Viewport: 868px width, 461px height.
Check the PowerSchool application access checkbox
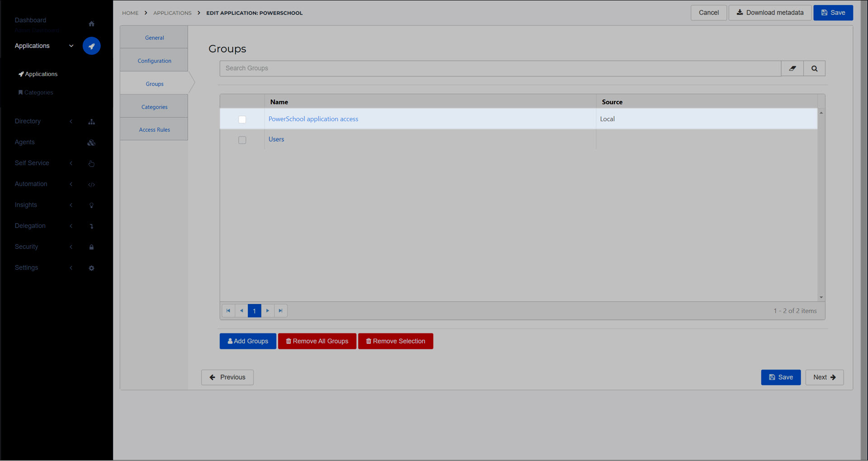click(242, 119)
